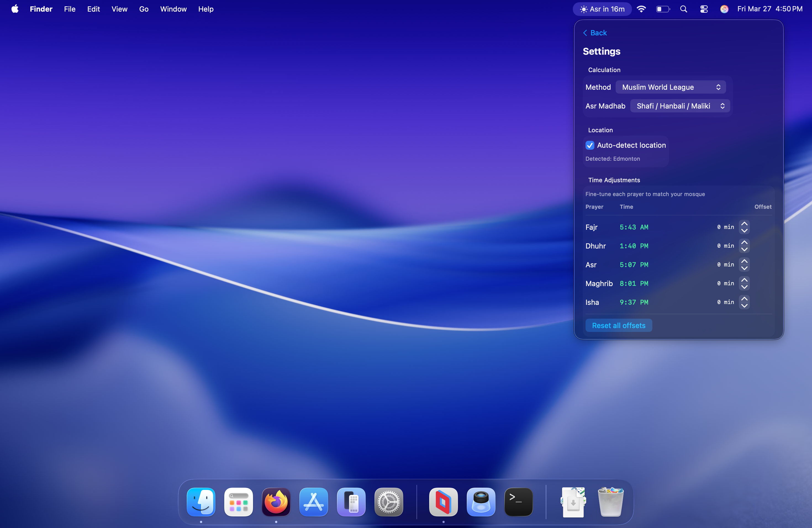Open the Go menu
Viewport: 812px width, 528px height.
coord(144,9)
